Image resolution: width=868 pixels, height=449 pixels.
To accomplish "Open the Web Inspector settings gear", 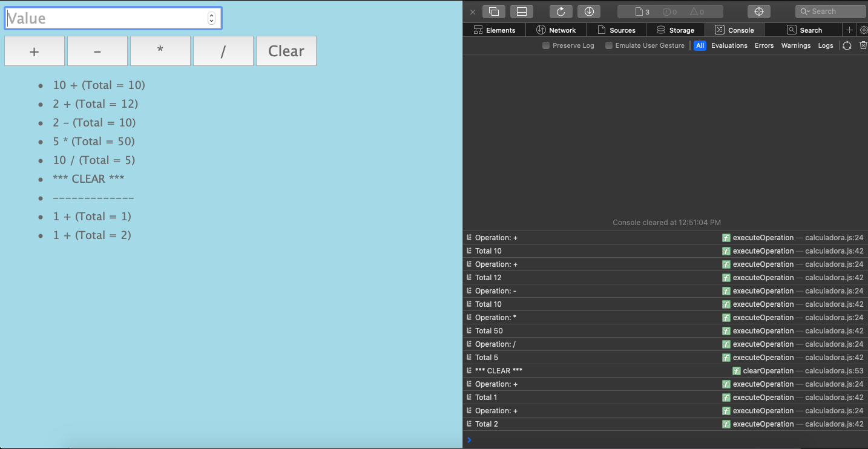I will tap(863, 30).
